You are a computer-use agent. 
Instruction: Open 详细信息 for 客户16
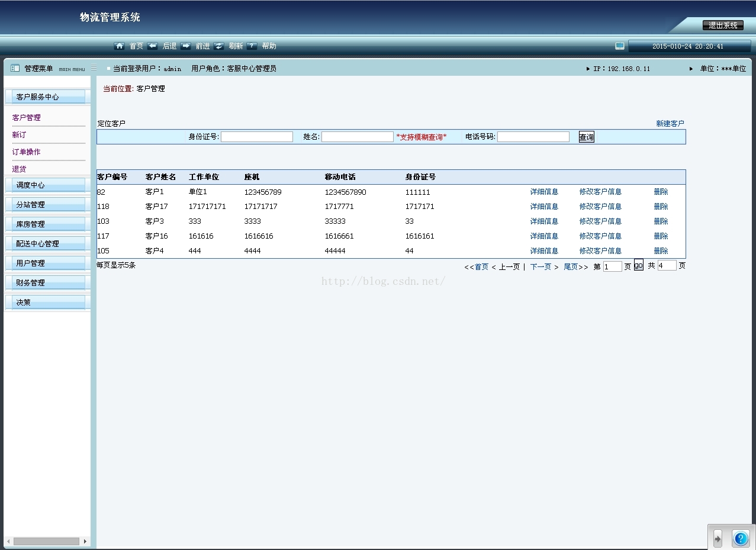(544, 236)
